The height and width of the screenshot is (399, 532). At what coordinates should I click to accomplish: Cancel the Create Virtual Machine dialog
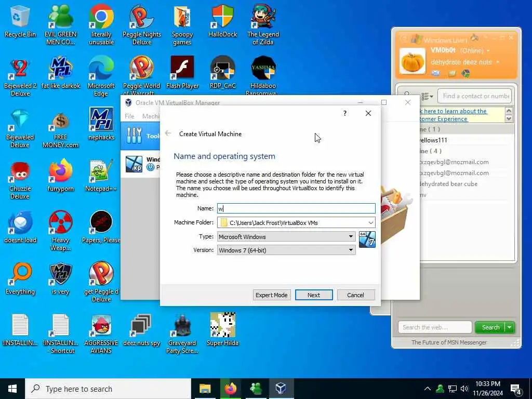tap(355, 295)
